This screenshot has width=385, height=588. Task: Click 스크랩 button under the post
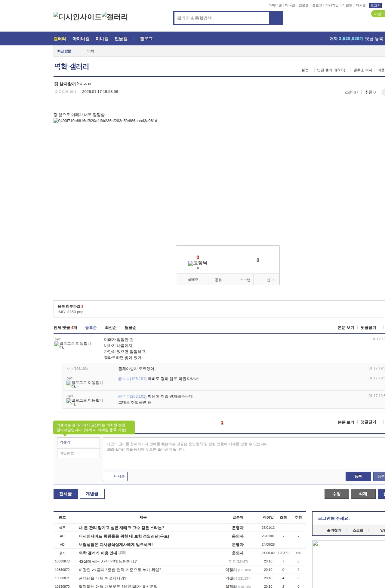coord(241,280)
